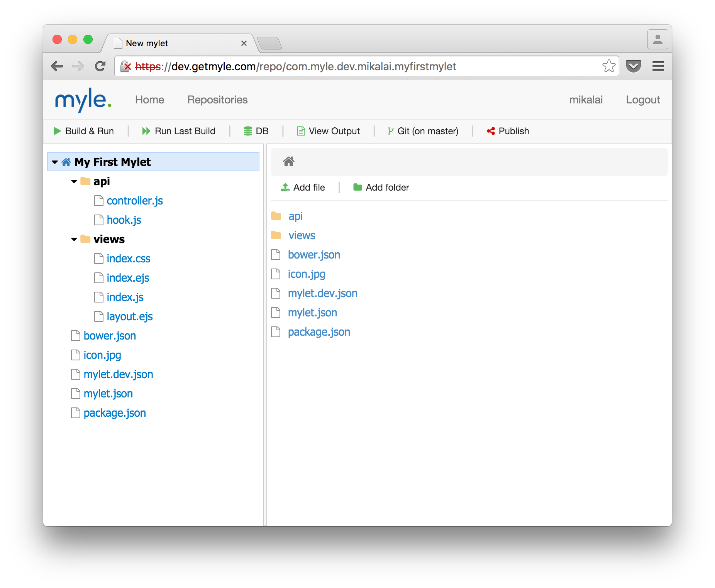Click the Add file label
Screen dimensions: 715x588
[309, 187]
